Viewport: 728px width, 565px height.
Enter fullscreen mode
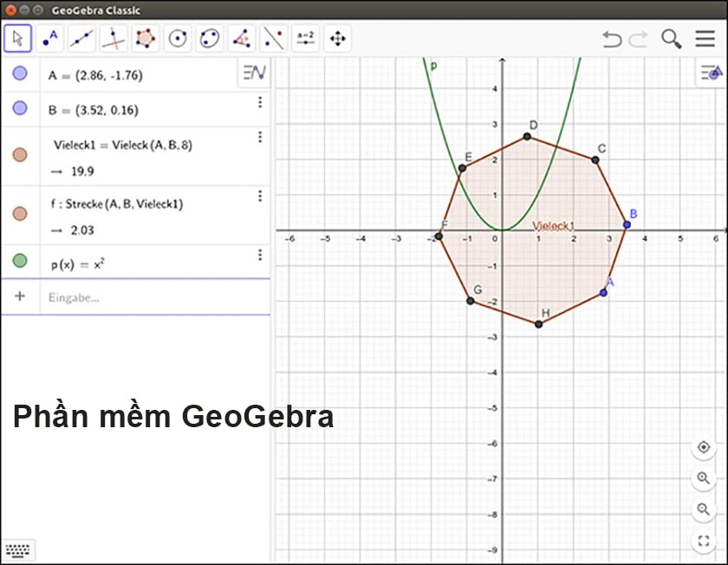point(704,541)
